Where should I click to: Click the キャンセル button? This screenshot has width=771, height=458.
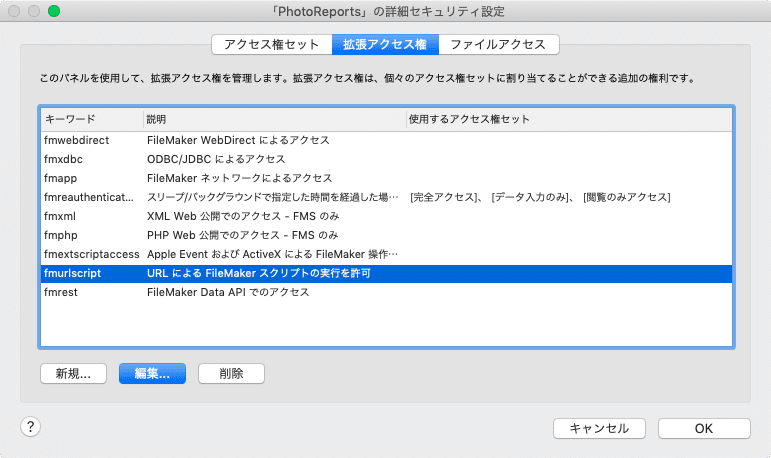pos(599,428)
